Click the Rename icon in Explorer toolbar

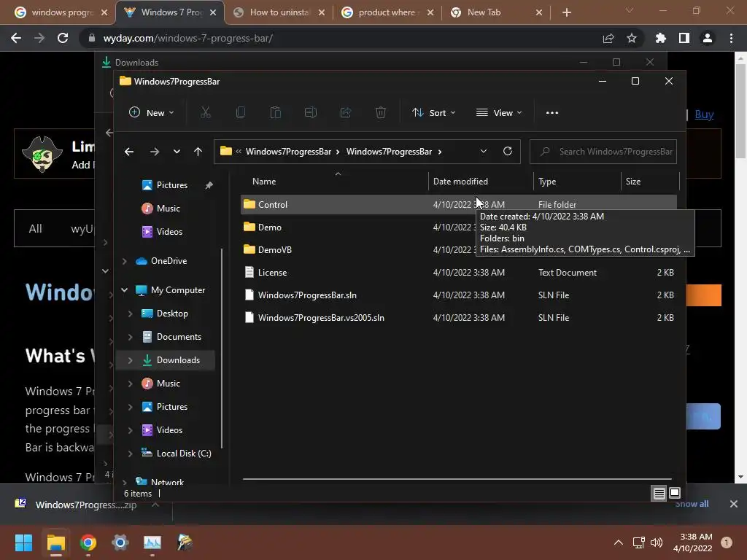311,113
